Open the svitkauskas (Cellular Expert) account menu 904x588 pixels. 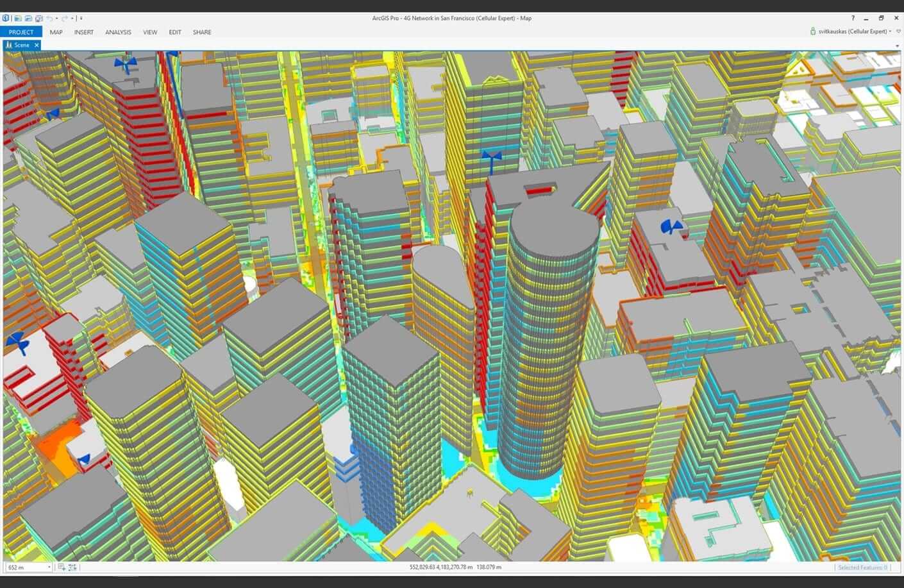point(854,31)
